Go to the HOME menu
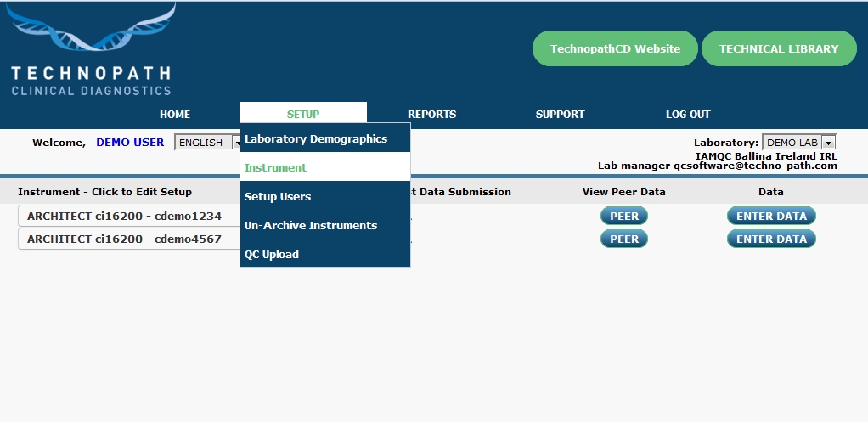The width and height of the screenshot is (868, 422). [175, 115]
